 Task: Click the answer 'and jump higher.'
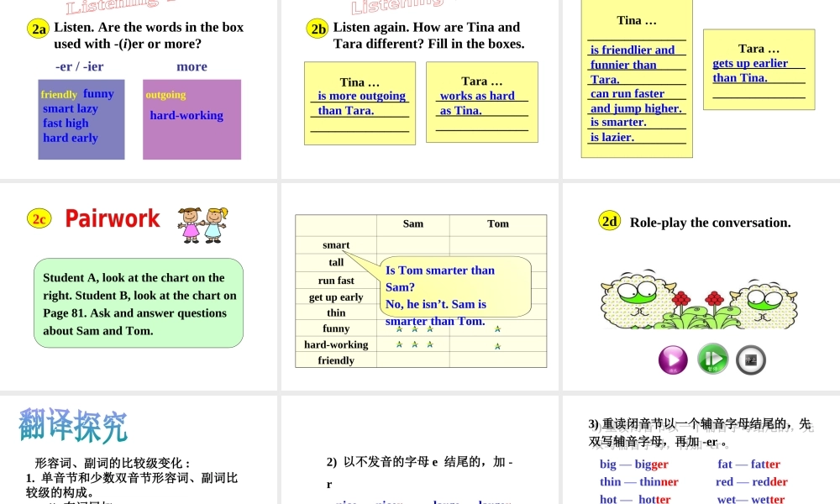[x=636, y=108]
